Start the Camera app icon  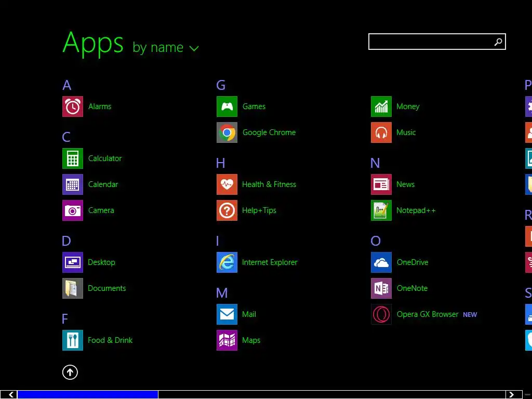(73, 210)
